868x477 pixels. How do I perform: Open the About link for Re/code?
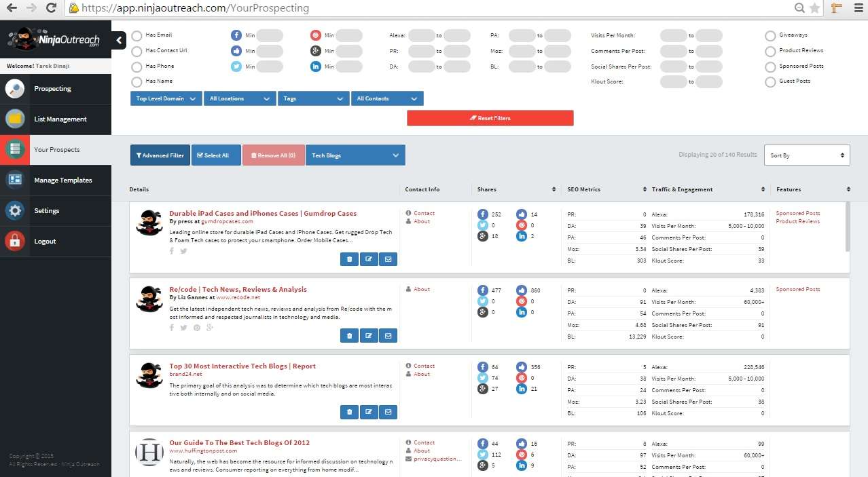(x=422, y=289)
